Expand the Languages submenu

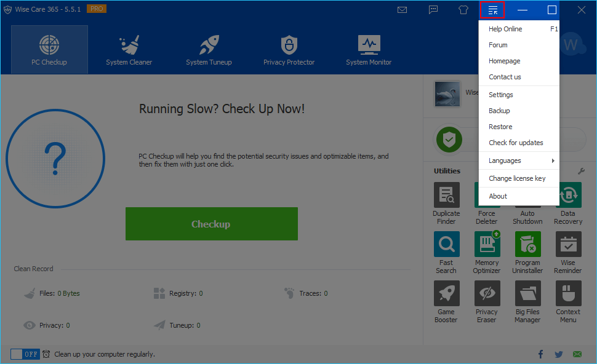(x=519, y=160)
